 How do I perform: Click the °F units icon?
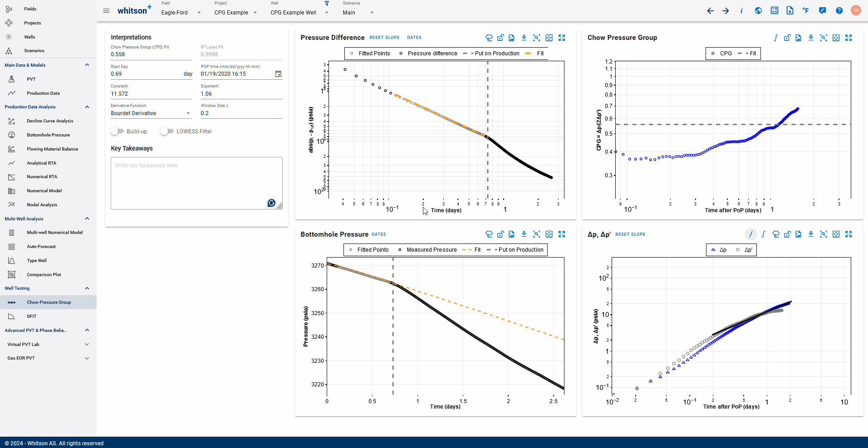pyautogui.click(x=806, y=11)
